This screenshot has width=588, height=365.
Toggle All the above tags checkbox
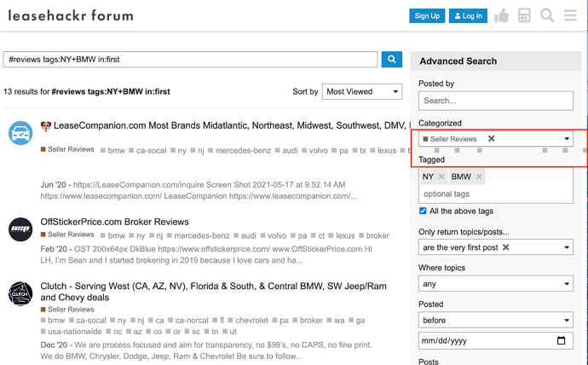pos(423,211)
